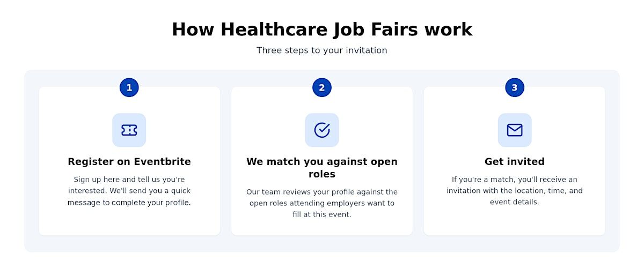The image size is (644, 276).
Task: Click the 'Our team reviews your profile' paragraph
Action: [x=322, y=203]
